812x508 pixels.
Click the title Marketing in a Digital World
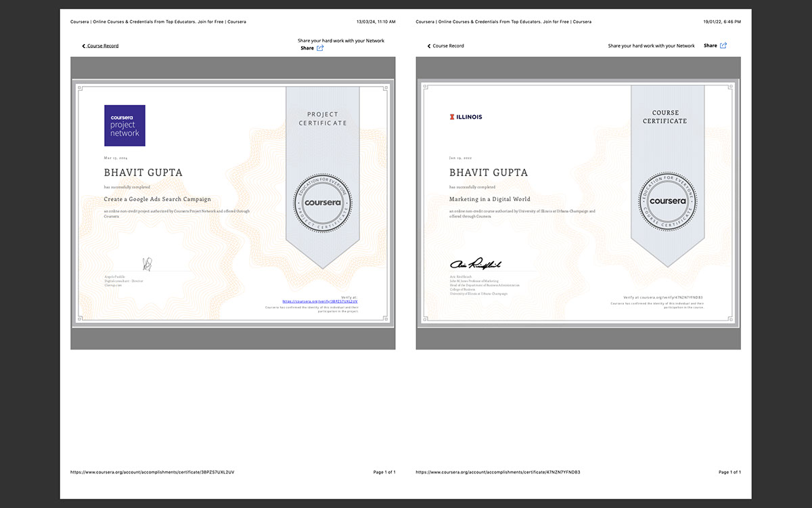[490, 200]
